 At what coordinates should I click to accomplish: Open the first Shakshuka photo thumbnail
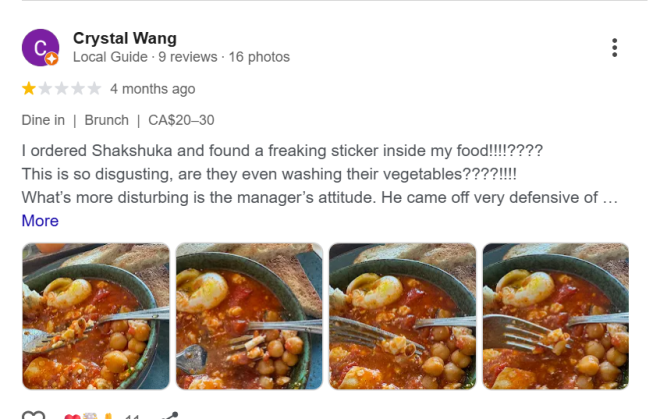pos(96,316)
